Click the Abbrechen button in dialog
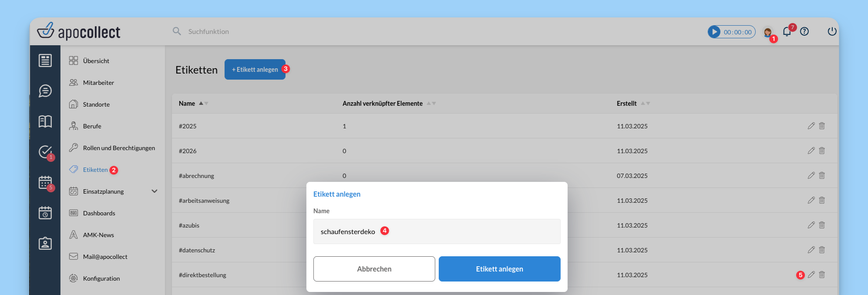This screenshot has width=868, height=295. pos(374,269)
